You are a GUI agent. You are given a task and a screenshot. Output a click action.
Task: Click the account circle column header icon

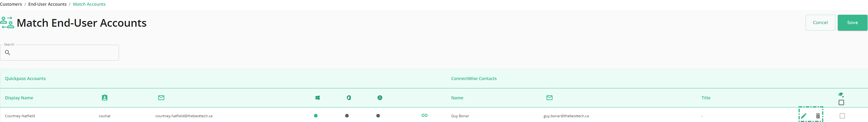(380, 98)
